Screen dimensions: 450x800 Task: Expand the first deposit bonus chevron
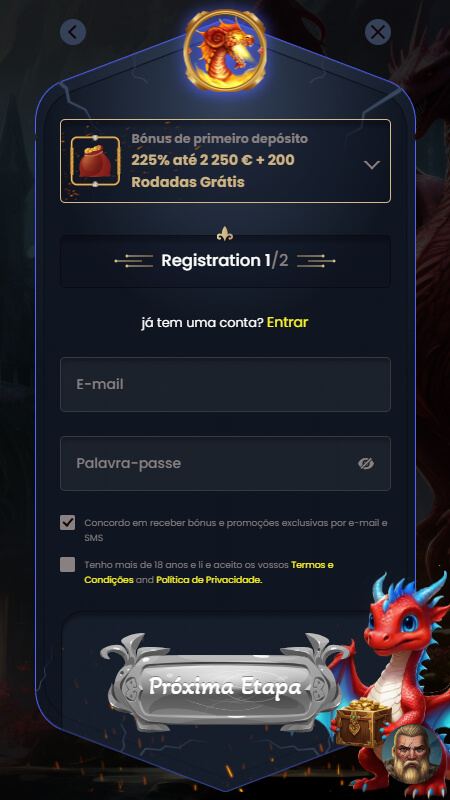coord(372,164)
